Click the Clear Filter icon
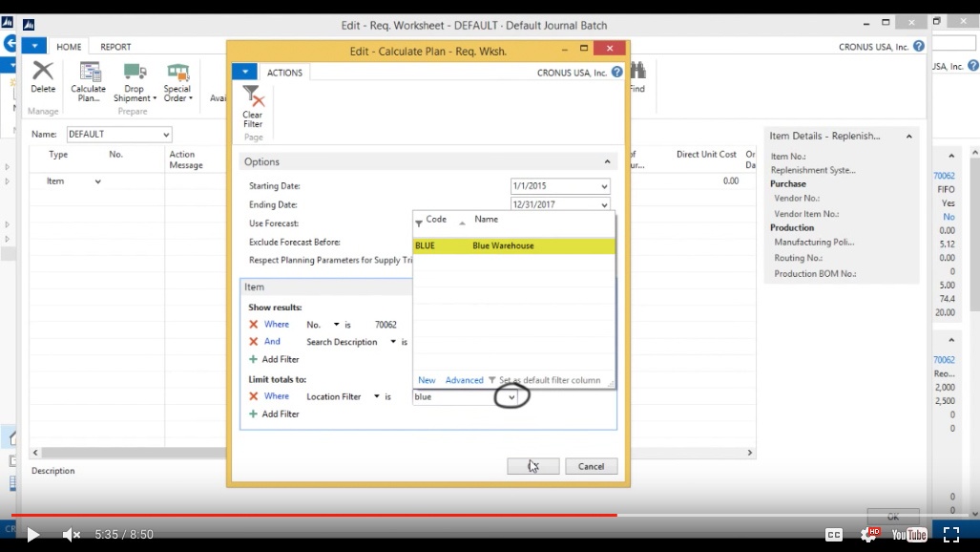 point(253,96)
